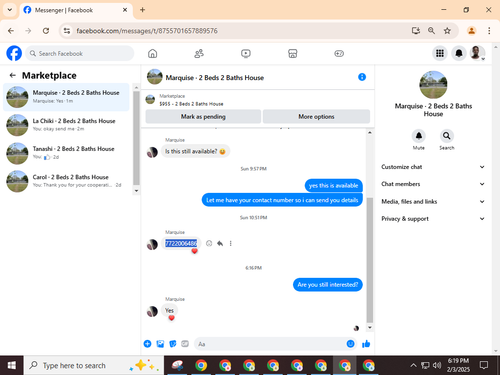Click Mark as pending button
Image resolution: width=500 pixels, height=375 pixels.
(x=203, y=116)
